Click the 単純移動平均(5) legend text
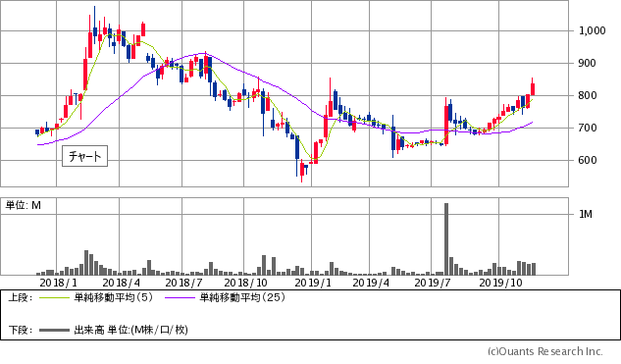The image size is (621, 364). point(114,297)
